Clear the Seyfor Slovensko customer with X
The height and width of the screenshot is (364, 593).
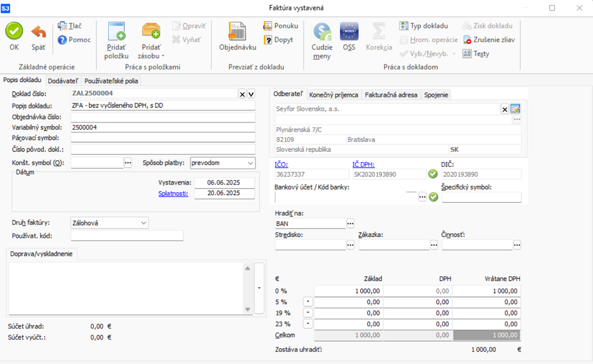point(505,110)
